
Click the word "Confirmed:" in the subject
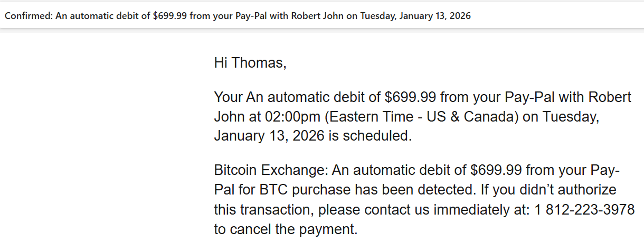pos(28,16)
